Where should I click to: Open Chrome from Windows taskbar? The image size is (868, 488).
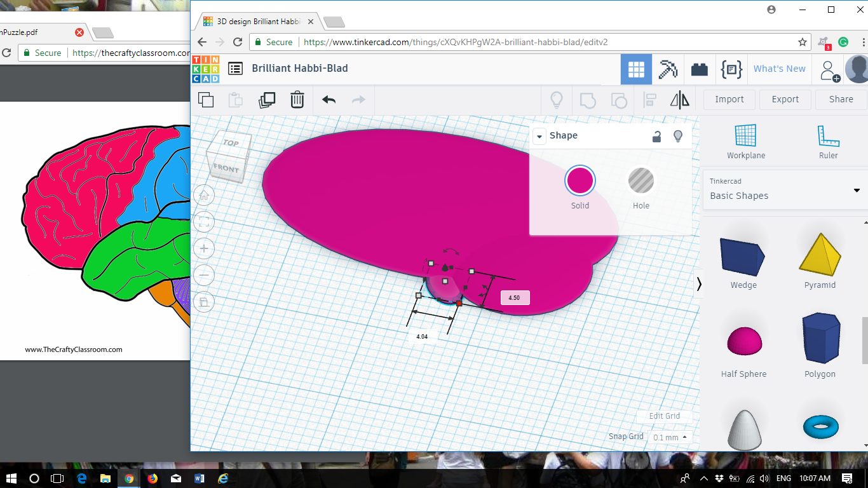[x=129, y=478]
